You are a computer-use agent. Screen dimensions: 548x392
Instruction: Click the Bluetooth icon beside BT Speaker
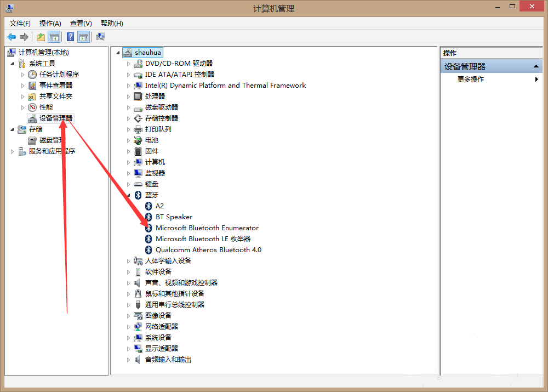(149, 217)
